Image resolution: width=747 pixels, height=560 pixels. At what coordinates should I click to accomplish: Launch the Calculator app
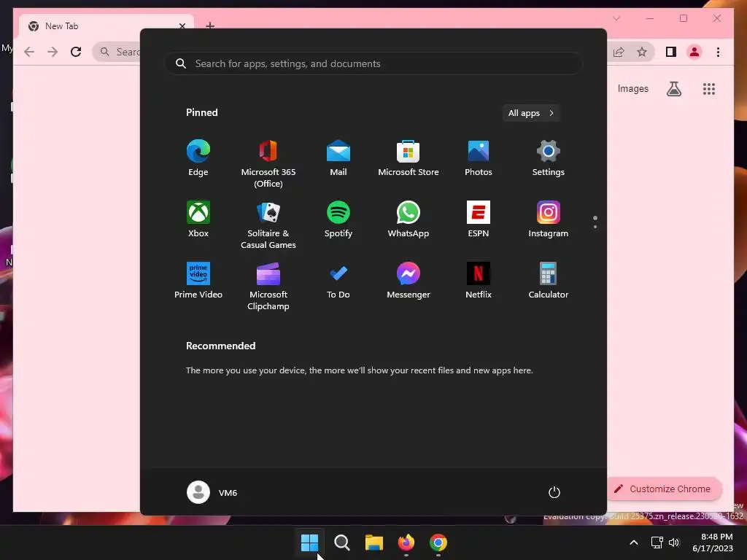coord(549,281)
